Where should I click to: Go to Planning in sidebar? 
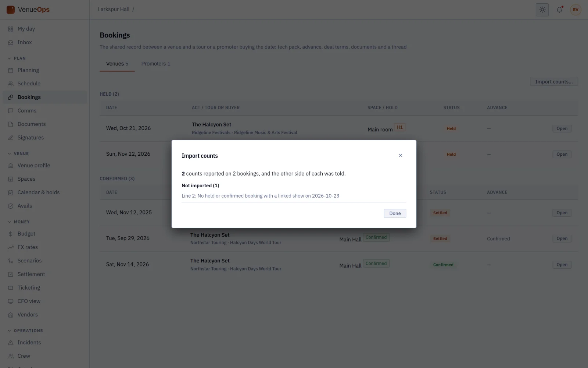pos(45,70)
